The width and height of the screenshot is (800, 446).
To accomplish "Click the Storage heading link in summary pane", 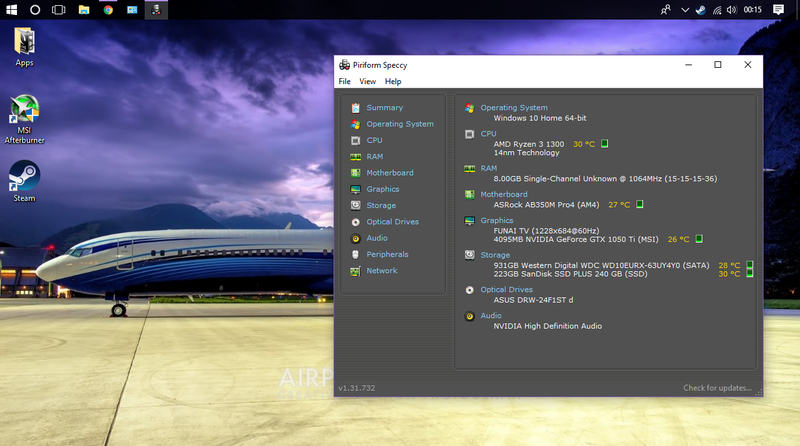I will coord(495,255).
